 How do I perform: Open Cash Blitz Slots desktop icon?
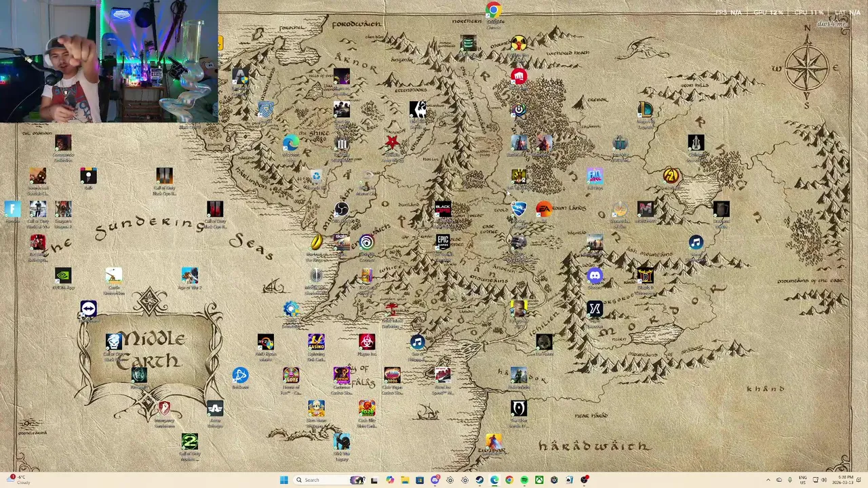[x=366, y=409]
